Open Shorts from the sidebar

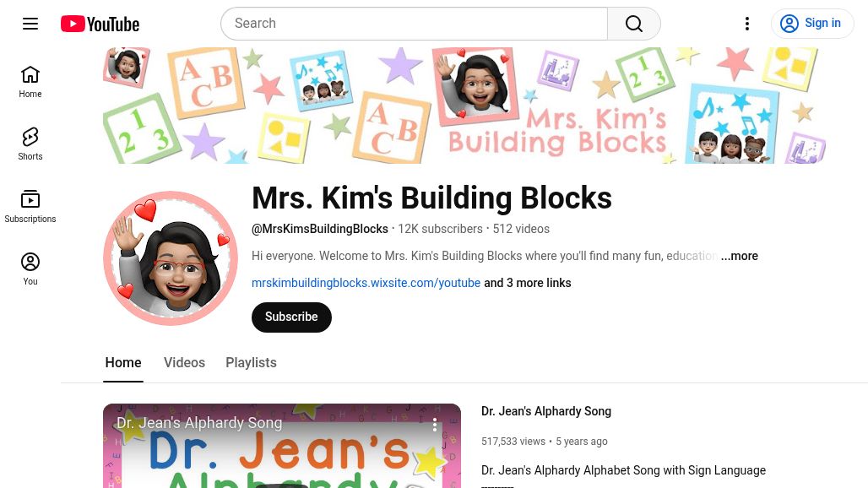click(30, 144)
